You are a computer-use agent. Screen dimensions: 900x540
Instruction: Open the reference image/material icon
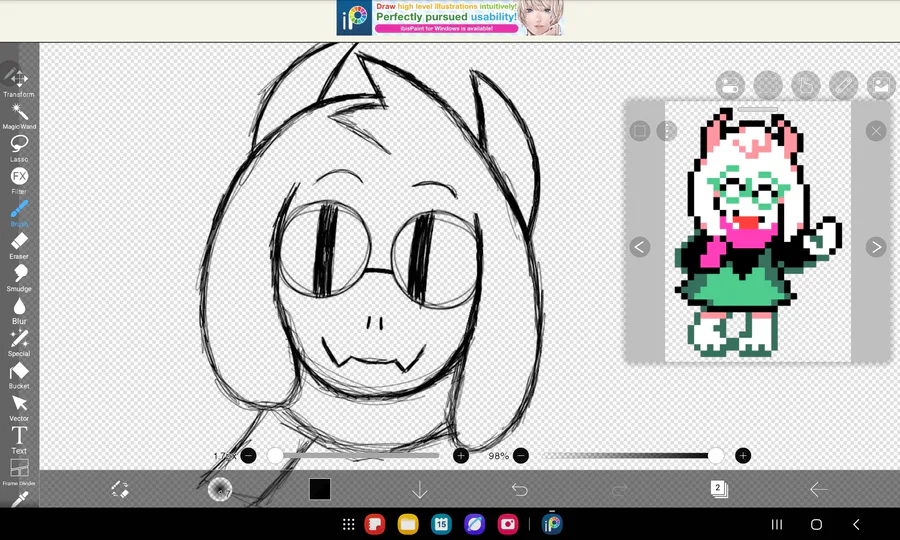881,86
